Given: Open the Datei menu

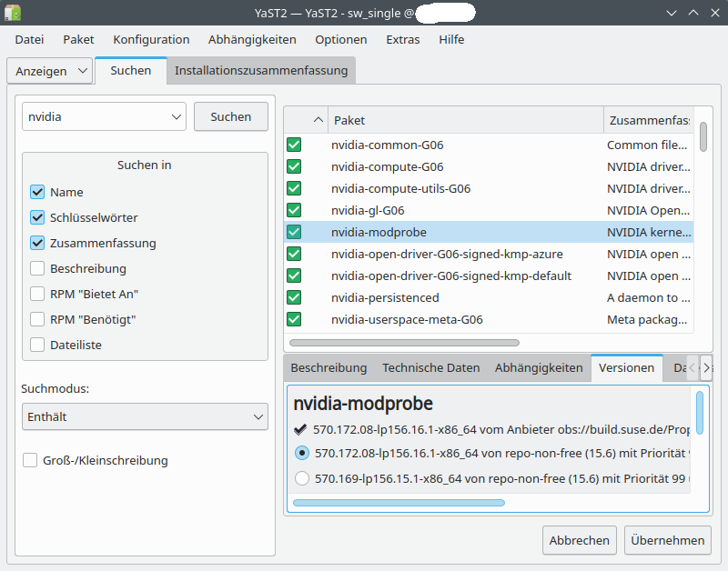Looking at the screenshot, I should [x=29, y=39].
